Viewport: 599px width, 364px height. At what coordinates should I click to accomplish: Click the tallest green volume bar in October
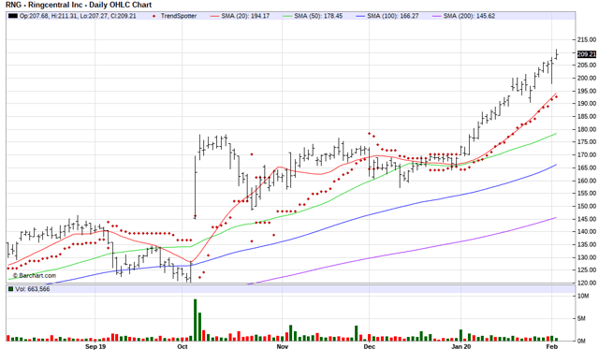196,320
